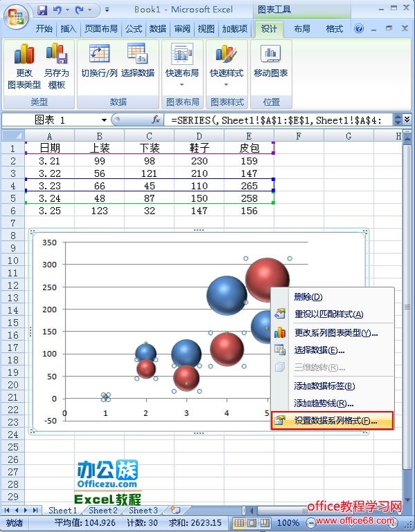Select cell containing 鞋子
This screenshot has width=415, height=532.
pos(199,149)
